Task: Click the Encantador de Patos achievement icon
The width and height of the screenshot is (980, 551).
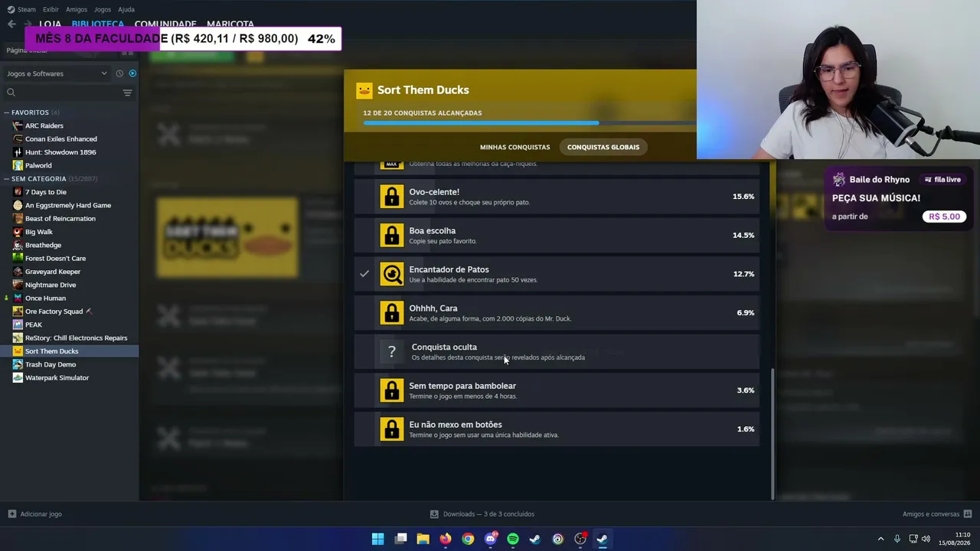Action: click(x=392, y=274)
